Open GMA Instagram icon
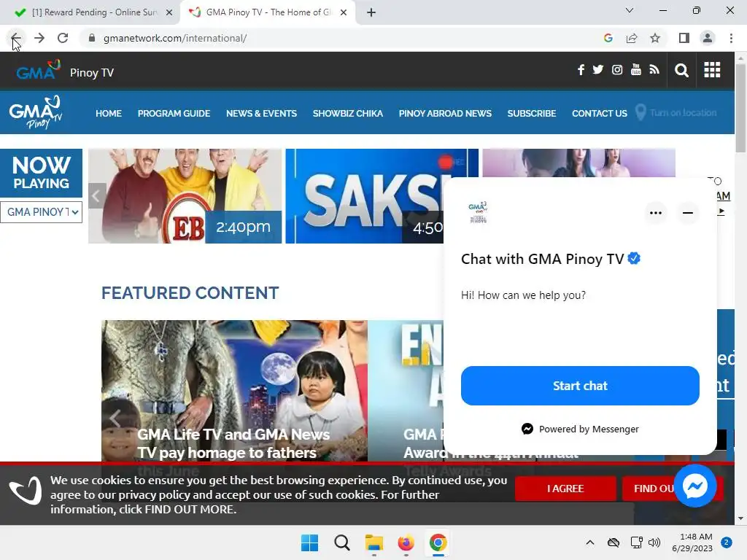 pyautogui.click(x=617, y=70)
